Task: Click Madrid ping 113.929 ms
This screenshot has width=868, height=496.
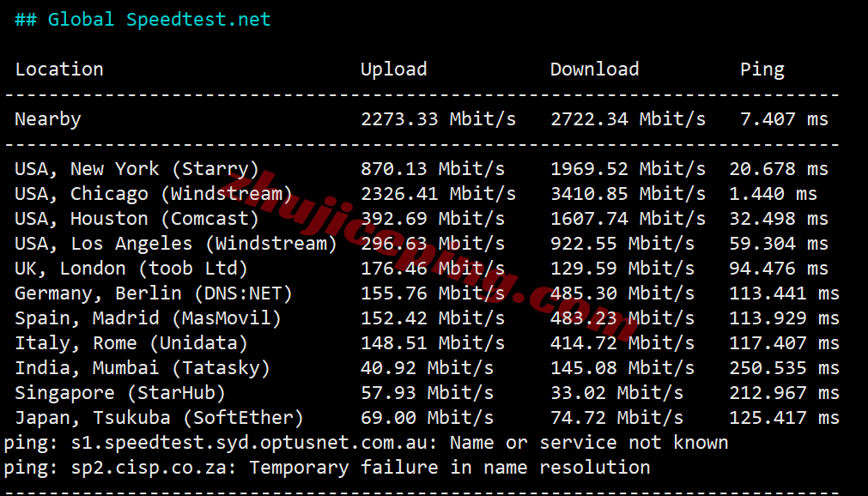Action: [785, 318]
